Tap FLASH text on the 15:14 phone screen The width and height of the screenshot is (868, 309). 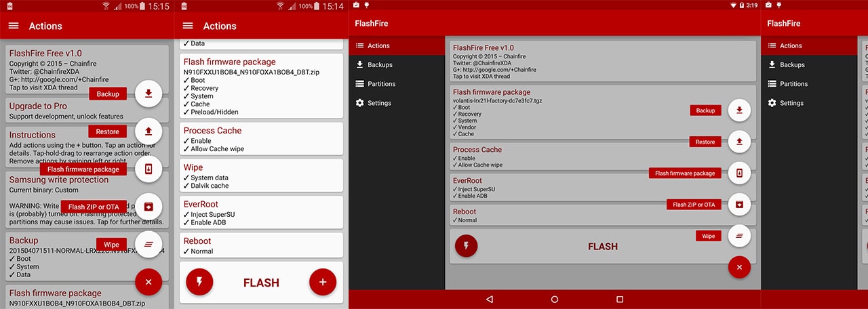point(261,283)
